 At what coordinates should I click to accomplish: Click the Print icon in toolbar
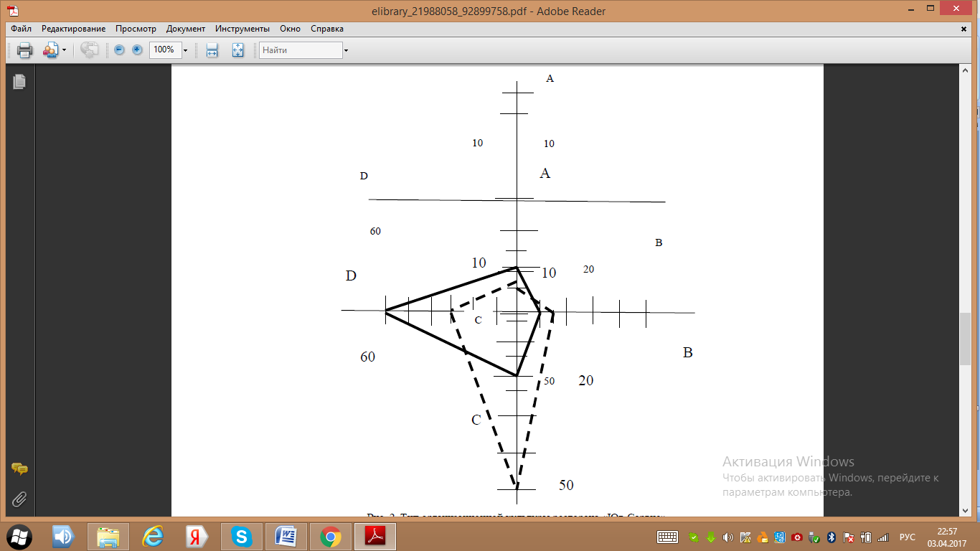click(x=24, y=50)
